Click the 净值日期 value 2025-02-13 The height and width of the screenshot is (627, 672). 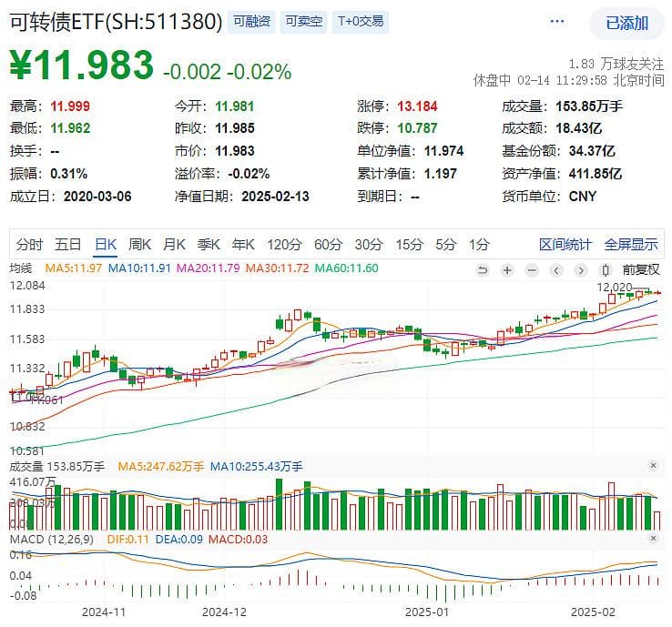[x=275, y=197]
